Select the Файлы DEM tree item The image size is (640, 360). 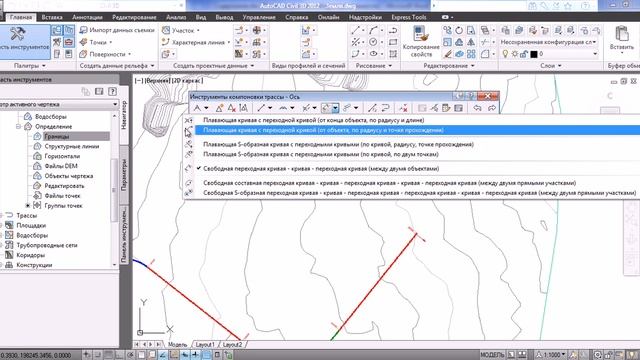point(61,166)
